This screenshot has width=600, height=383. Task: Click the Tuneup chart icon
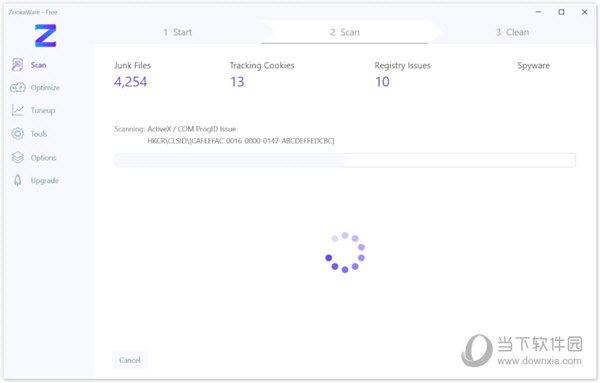coord(18,110)
